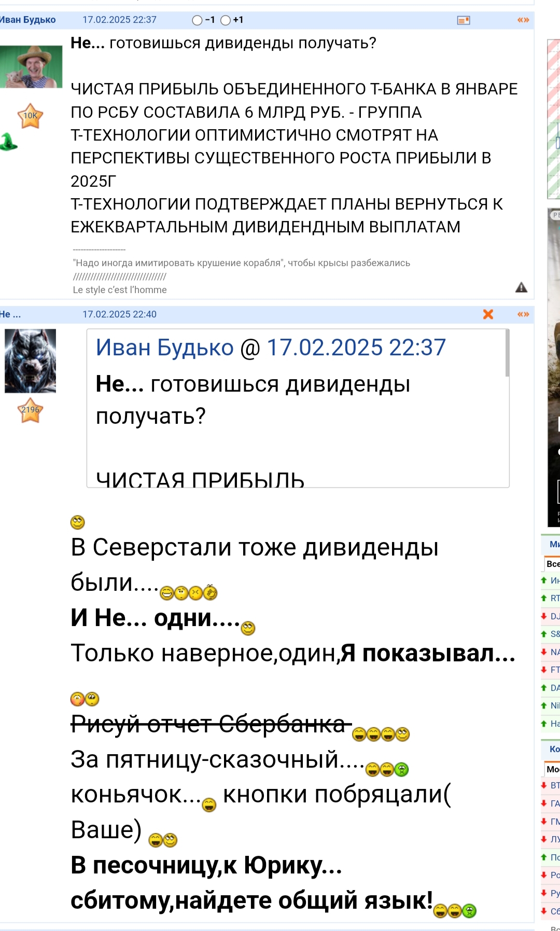Click the 17.02.2025 22:40 post timestamp
560x931 pixels.
click(x=119, y=314)
